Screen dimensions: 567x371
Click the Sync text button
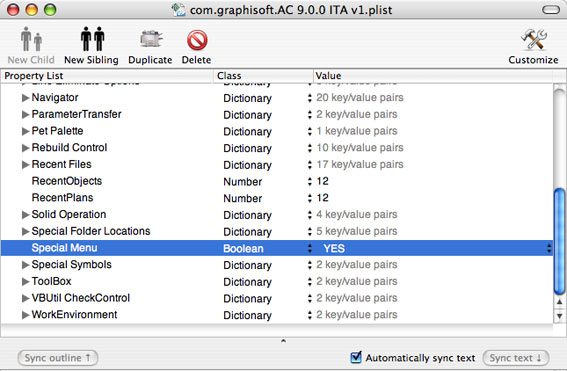coord(516,358)
